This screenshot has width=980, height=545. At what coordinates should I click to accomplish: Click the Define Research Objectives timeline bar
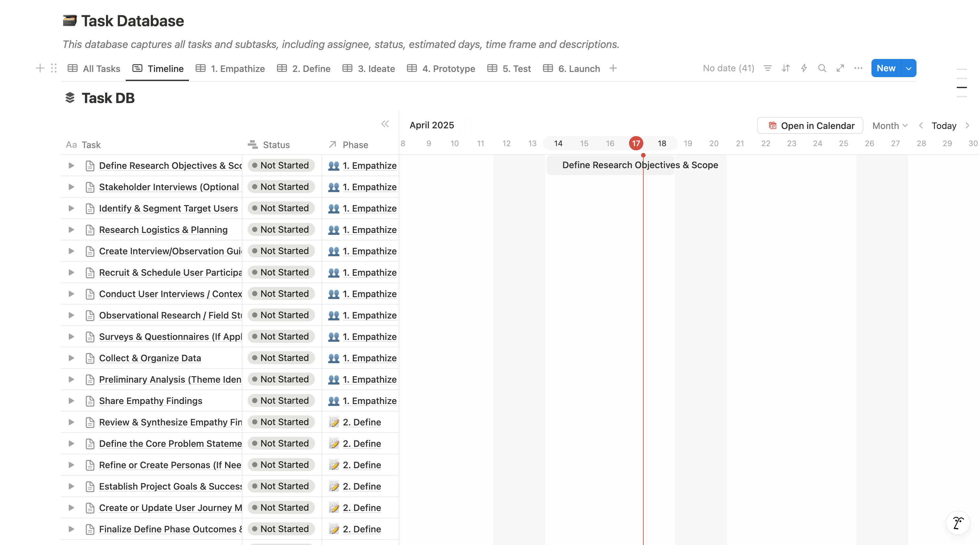610,165
